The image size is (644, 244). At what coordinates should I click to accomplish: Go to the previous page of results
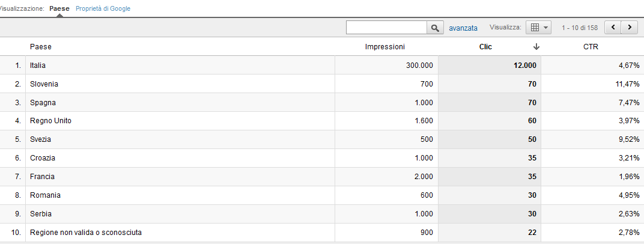(613, 28)
